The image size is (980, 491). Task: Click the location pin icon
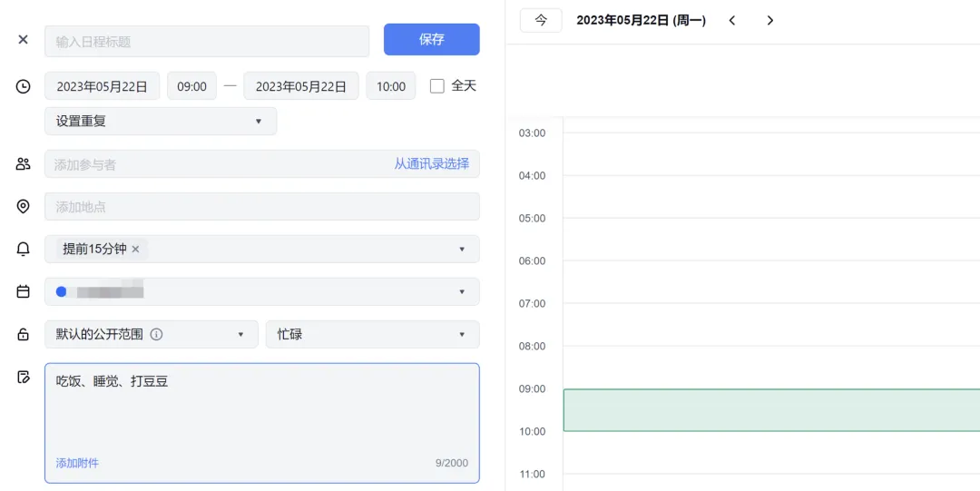click(24, 207)
